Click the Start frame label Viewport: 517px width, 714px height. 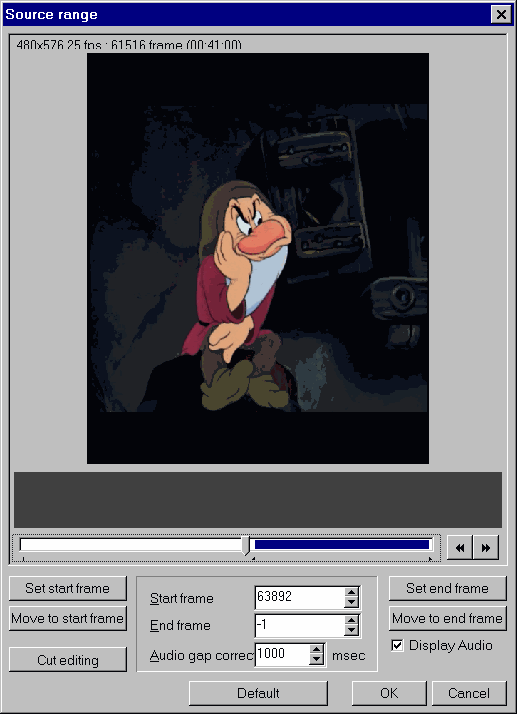coord(181,598)
